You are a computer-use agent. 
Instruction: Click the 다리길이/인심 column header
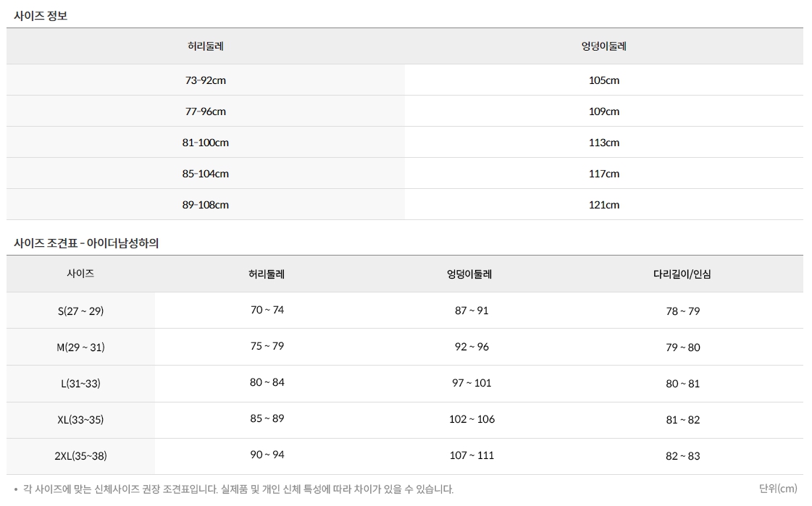click(x=682, y=274)
